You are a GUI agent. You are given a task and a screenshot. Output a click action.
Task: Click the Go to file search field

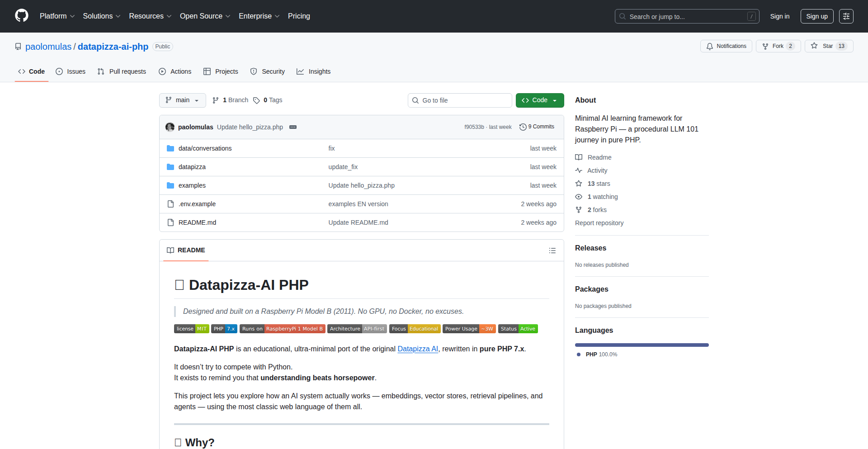click(459, 100)
